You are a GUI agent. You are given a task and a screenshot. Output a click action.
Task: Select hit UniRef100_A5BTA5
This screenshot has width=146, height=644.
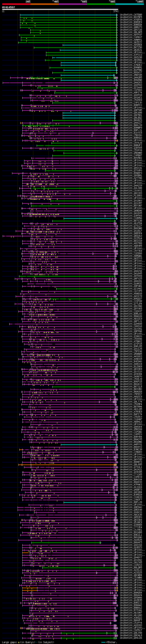click(x=131, y=75)
